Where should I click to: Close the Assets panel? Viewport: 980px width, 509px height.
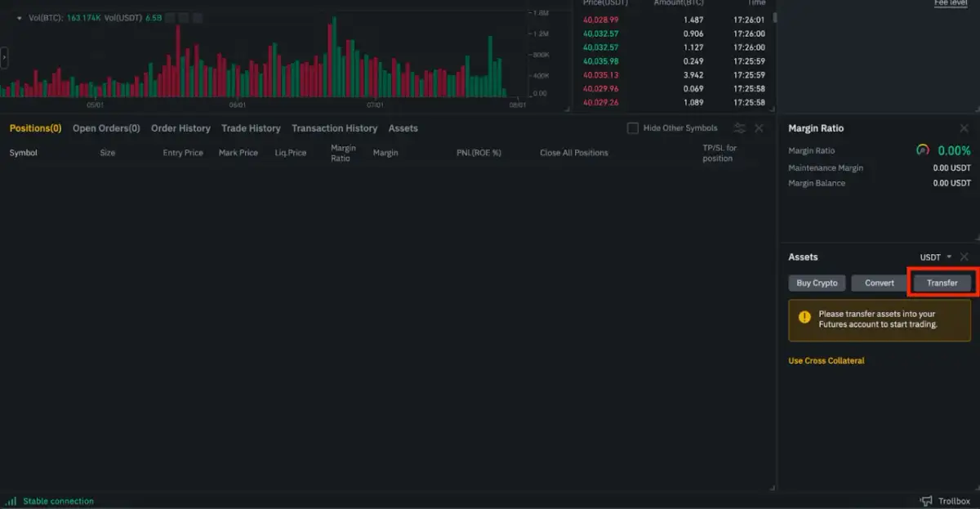tap(964, 256)
